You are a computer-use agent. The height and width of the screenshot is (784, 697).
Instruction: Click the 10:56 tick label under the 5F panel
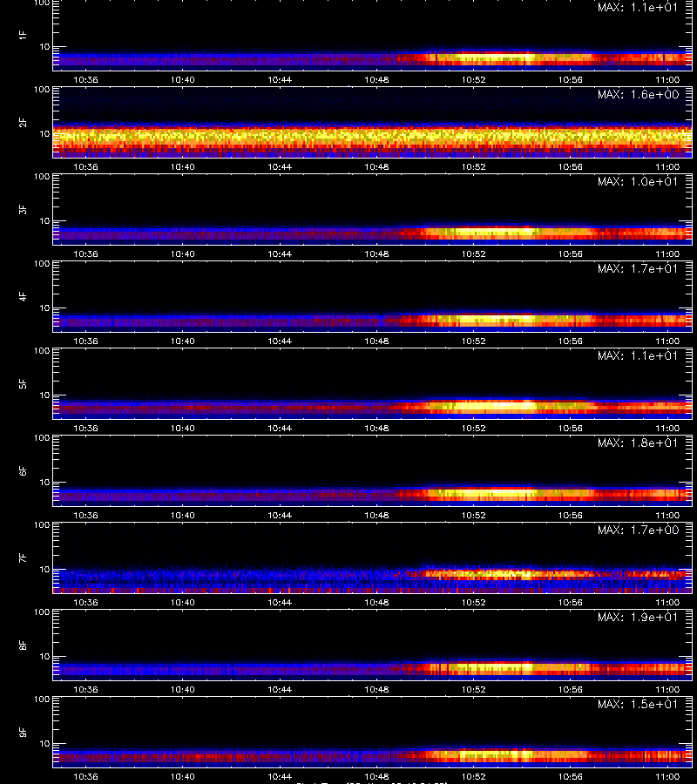[x=571, y=429]
